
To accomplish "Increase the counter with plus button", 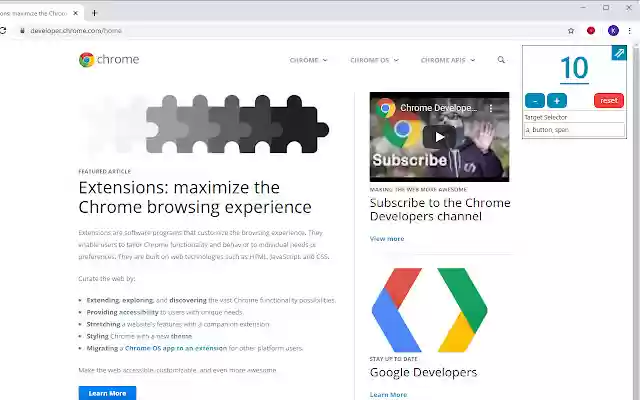I will point(557,101).
